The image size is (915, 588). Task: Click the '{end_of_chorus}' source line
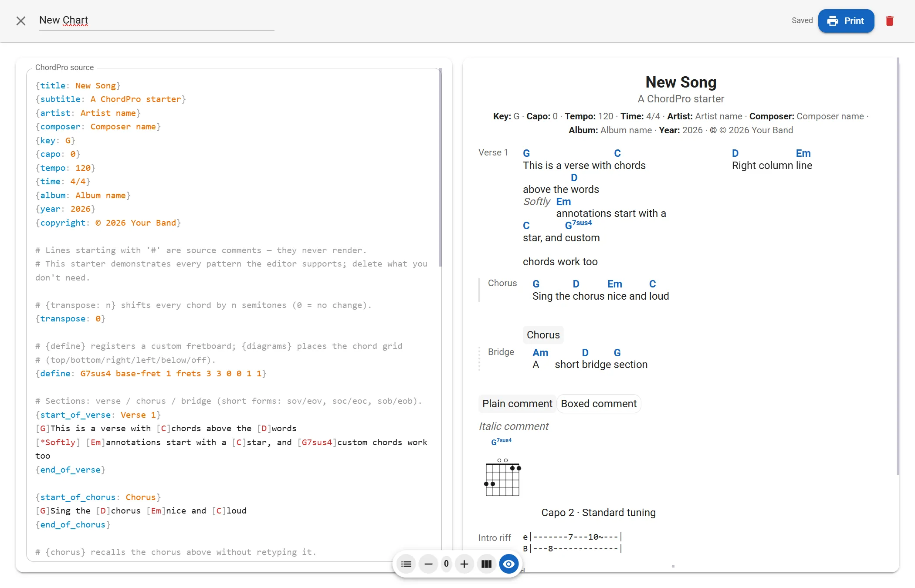73,524
